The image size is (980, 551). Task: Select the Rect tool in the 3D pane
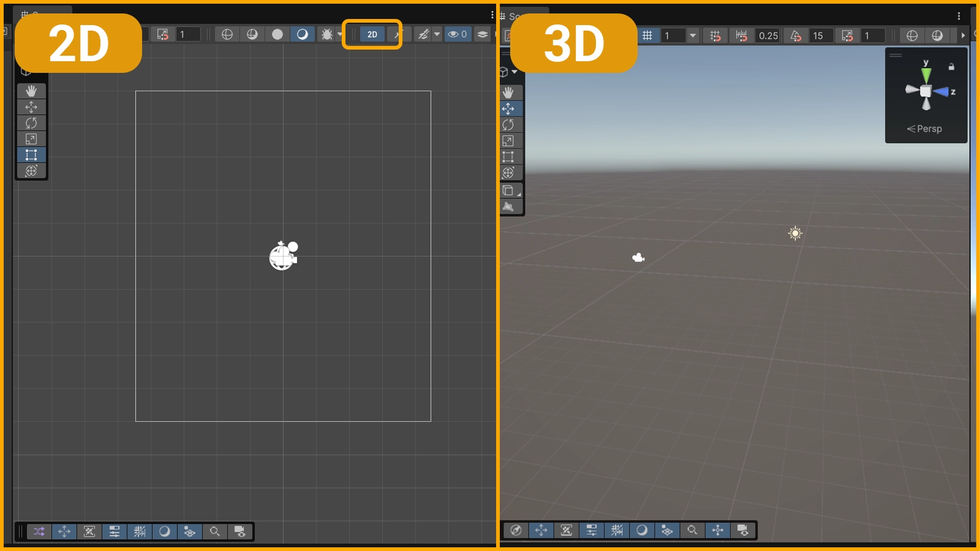pyautogui.click(x=508, y=156)
